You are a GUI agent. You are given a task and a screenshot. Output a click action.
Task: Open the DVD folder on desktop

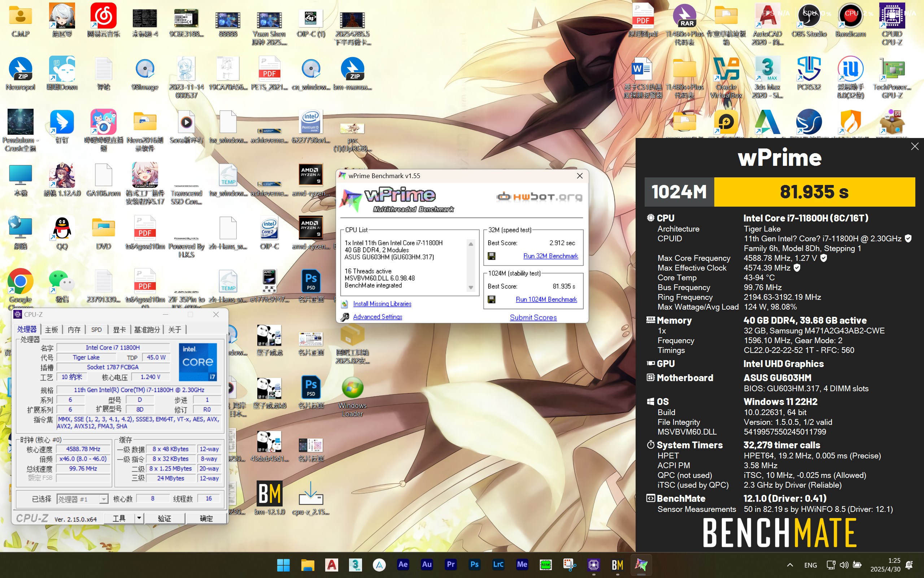pos(103,233)
